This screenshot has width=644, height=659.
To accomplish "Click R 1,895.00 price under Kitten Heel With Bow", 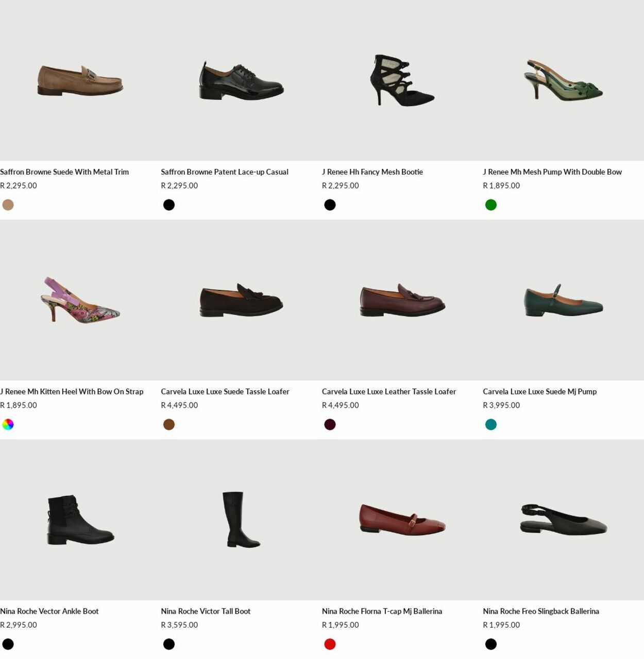I will pyautogui.click(x=19, y=405).
